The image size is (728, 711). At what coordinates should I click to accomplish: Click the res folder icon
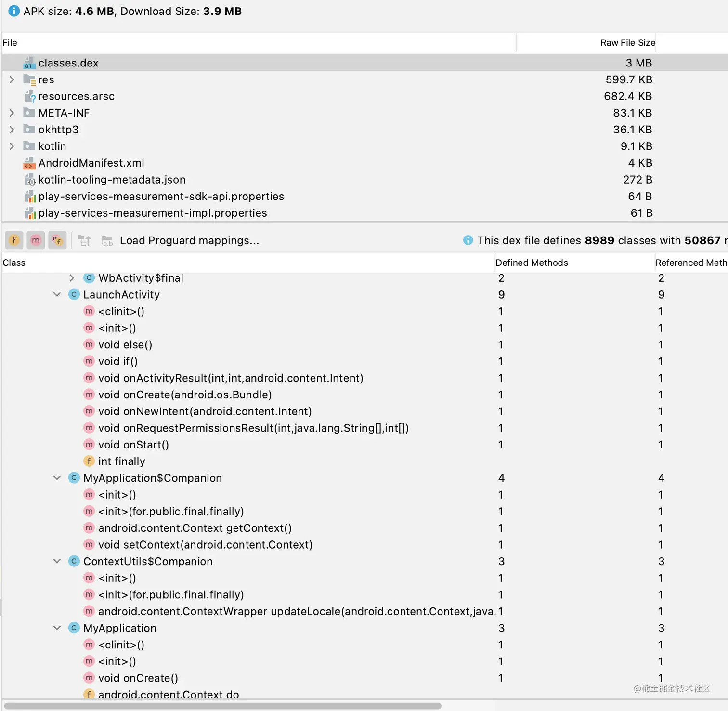29,79
